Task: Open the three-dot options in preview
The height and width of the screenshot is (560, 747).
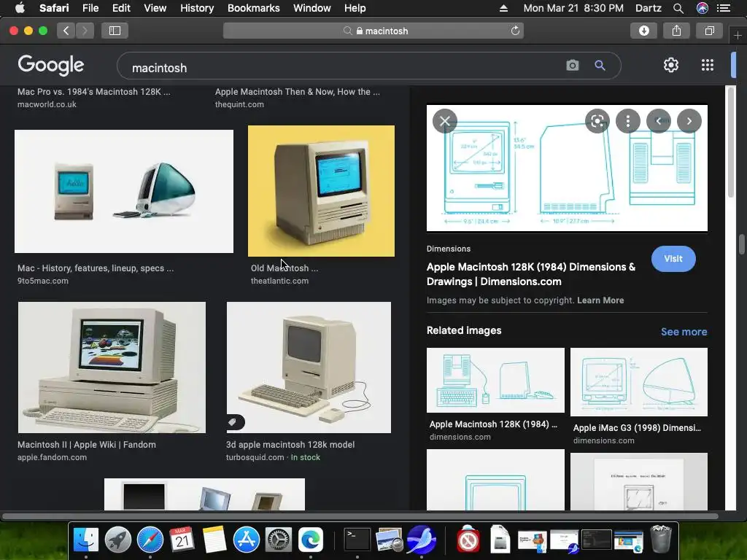Action: pos(627,121)
